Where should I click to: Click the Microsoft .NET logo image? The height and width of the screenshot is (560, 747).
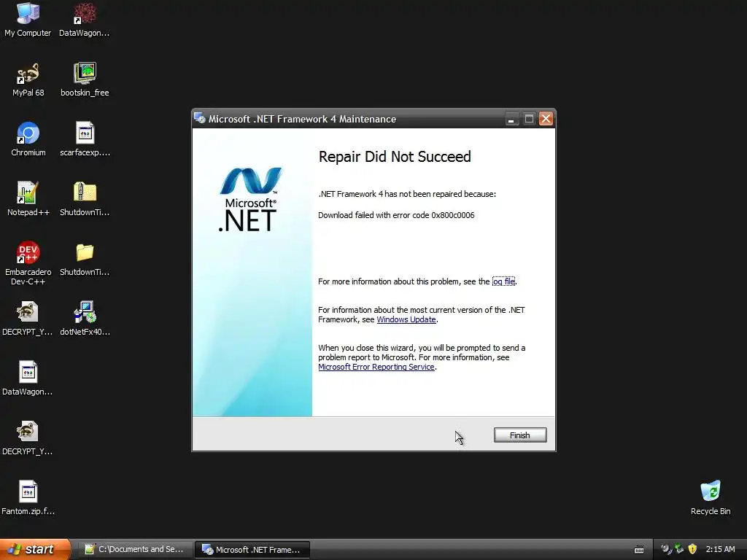251,200
